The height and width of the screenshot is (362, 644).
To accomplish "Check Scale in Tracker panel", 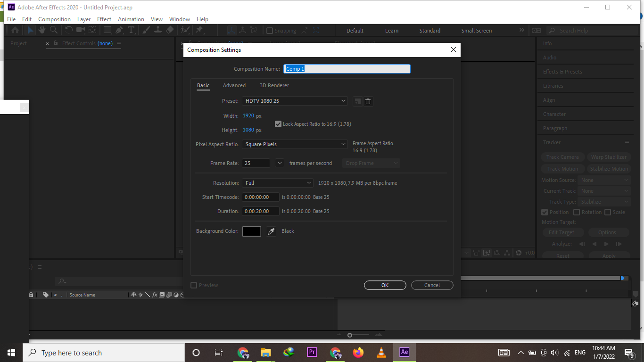I will 608,212.
